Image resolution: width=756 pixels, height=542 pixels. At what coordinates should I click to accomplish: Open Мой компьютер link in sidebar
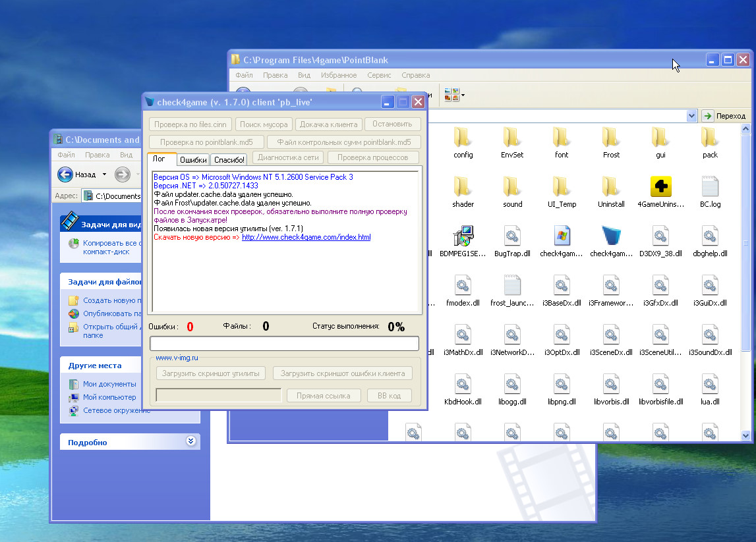click(109, 397)
